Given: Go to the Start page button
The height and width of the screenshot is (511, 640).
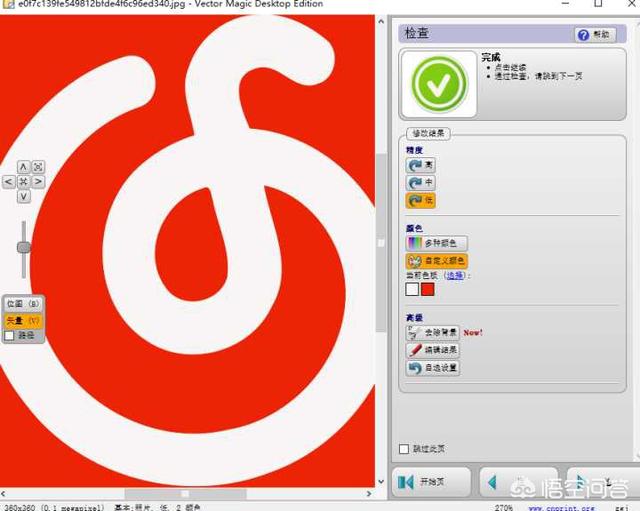Looking at the screenshot, I should coord(431,482).
